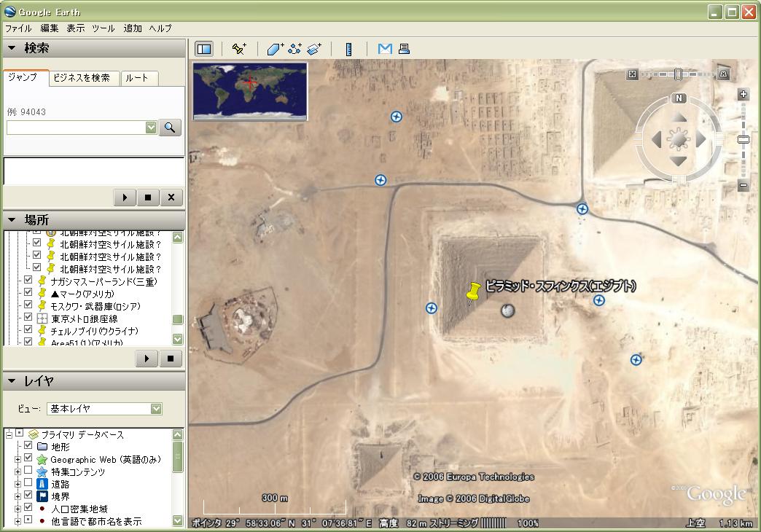The height and width of the screenshot is (532, 761).
Task: Open blue marker near top road
Action: pyautogui.click(x=380, y=180)
